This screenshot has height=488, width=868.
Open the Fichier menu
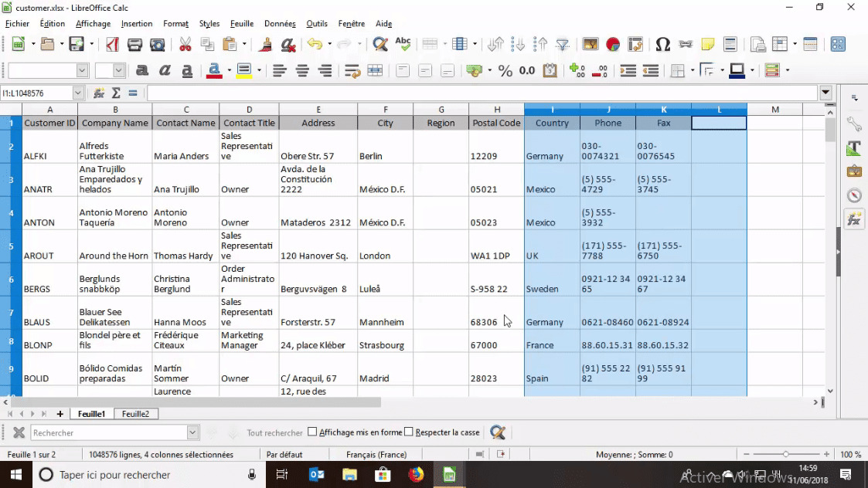point(17,24)
